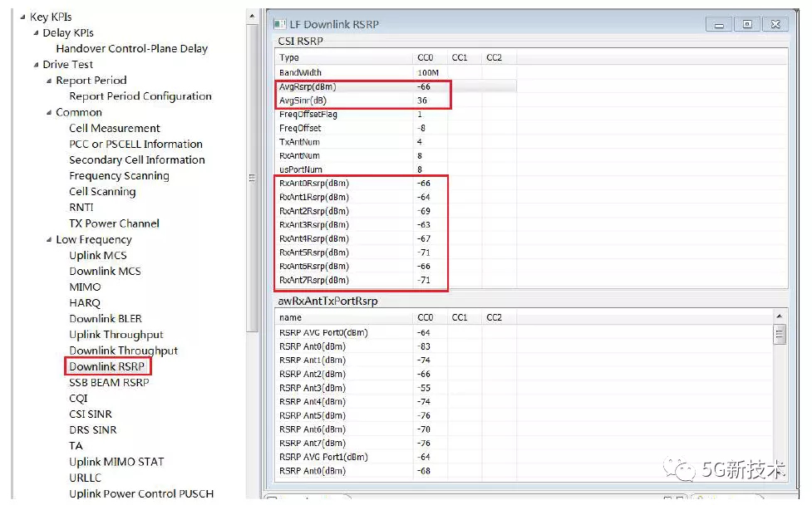Click the awRxAntTxPortRsrp table scroll-up arrow
The image size is (812, 505).
pyautogui.click(x=780, y=316)
